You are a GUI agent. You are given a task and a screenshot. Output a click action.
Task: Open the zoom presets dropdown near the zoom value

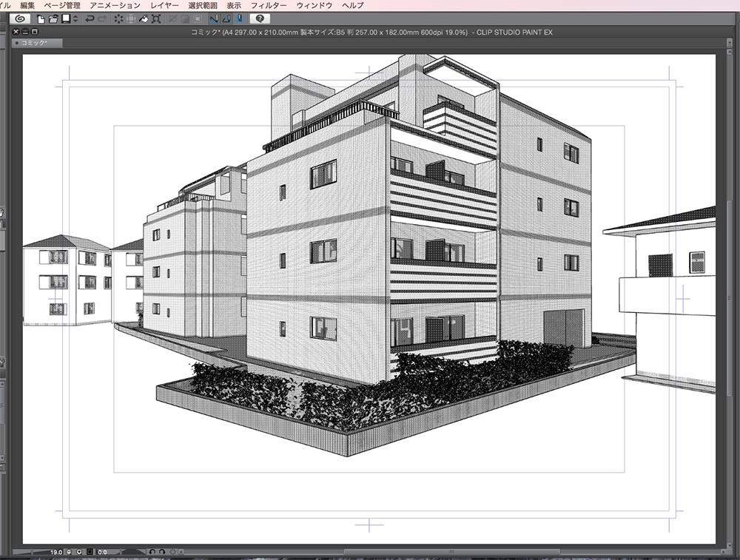pyautogui.click(x=80, y=553)
